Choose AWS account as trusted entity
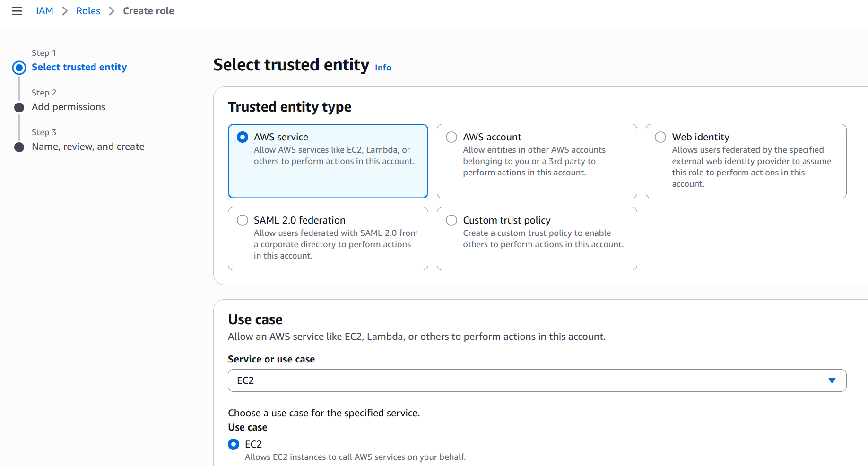The width and height of the screenshot is (868, 466). pos(451,137)
